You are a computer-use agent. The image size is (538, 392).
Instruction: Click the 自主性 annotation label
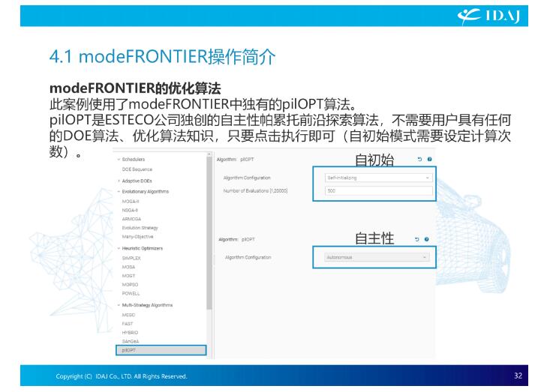click(x=374, y=238)
